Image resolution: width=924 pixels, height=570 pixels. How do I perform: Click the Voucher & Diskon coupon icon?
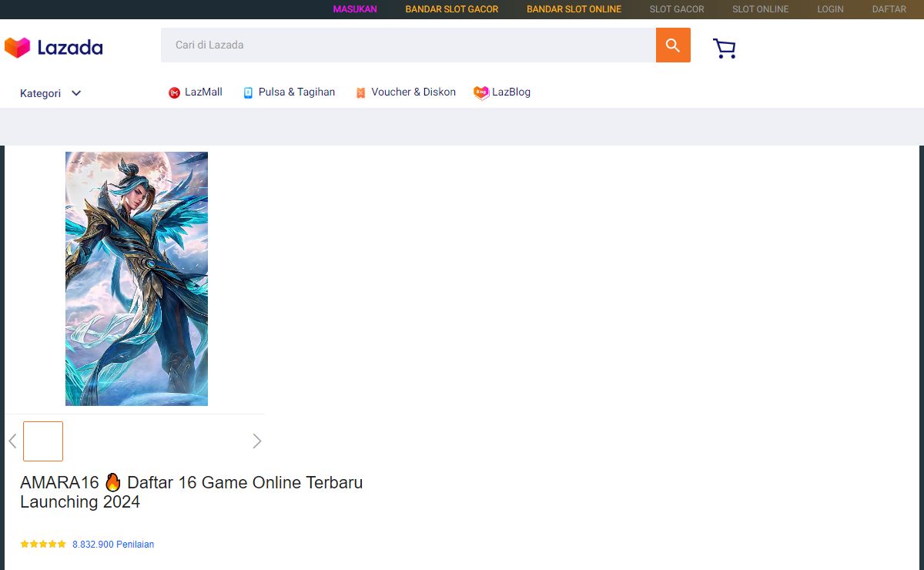pyautogui.click(x=360, y=93)
